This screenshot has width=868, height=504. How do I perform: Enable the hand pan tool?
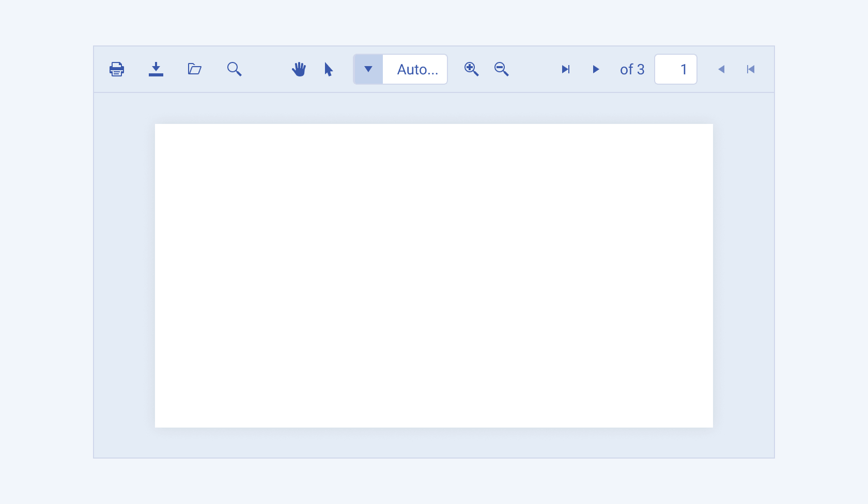pos(299,69)
